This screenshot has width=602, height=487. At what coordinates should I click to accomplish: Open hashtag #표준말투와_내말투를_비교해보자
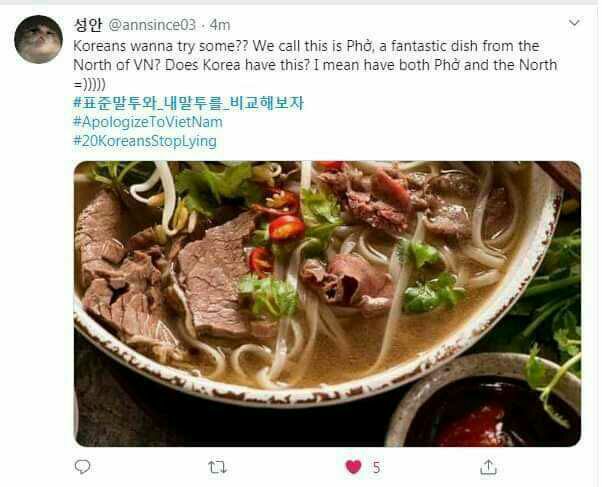tap(188, 103)
